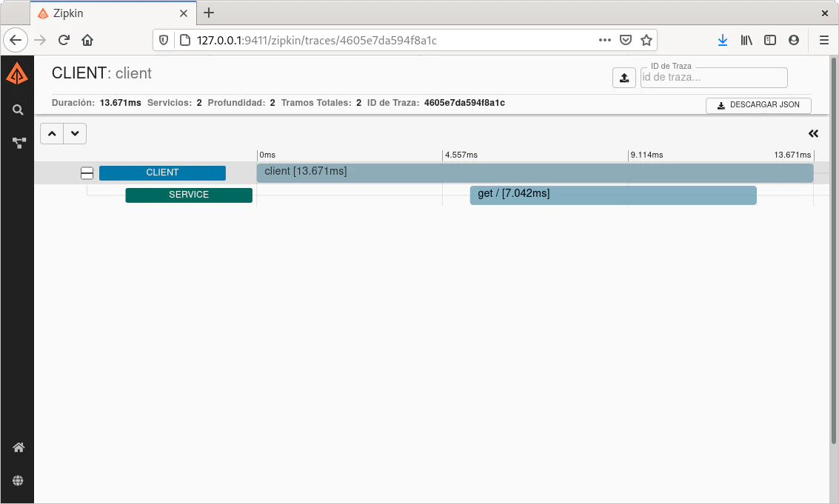The image size is (839, 504).
Task: Select previous span with up chevron
Action: point(52,134)
